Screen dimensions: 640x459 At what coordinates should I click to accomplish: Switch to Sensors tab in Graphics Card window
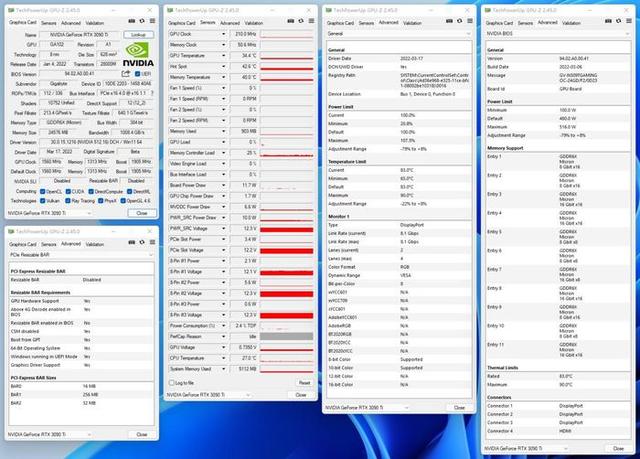pos(49,23)
